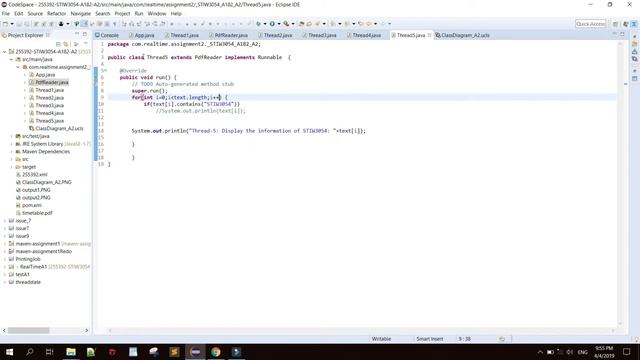Open the Help menu
The height and width of the screenshot is (360, 640).
point(176,13)
